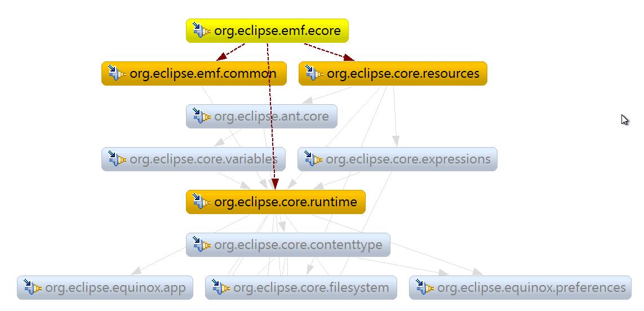Click the plug-in icon of org.eclipse.emf.common

point(117,73)
